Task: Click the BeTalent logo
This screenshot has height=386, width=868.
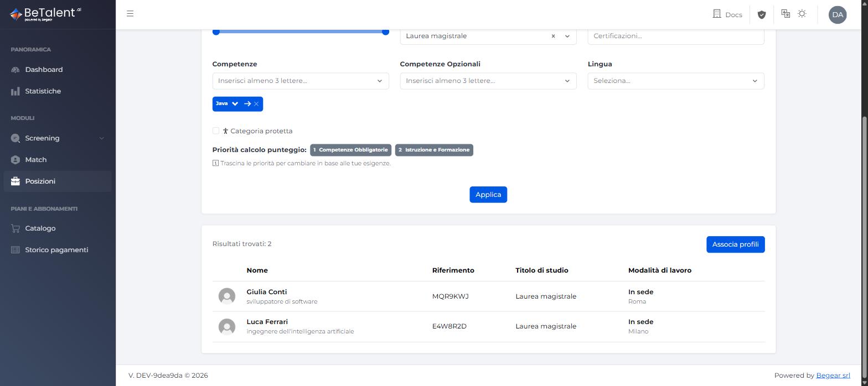Action: coord(45,14)
